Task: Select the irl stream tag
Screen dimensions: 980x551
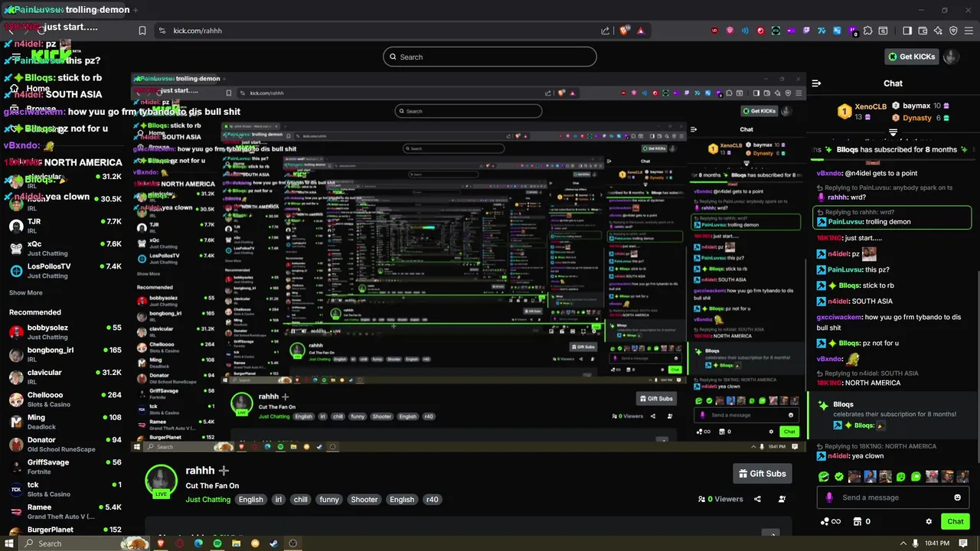Action: tap(278, 500)
